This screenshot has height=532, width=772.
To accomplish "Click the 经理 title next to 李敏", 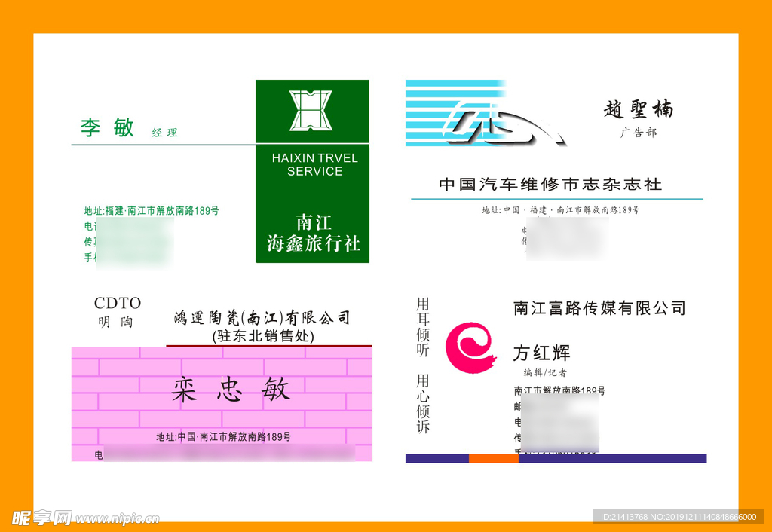I will pos(164,133).
